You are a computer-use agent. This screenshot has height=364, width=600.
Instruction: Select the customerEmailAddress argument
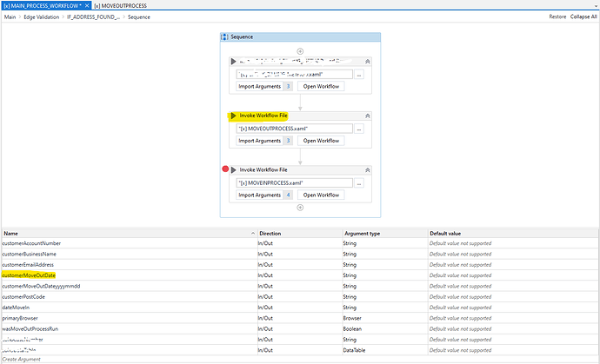(x=28, y=265)
